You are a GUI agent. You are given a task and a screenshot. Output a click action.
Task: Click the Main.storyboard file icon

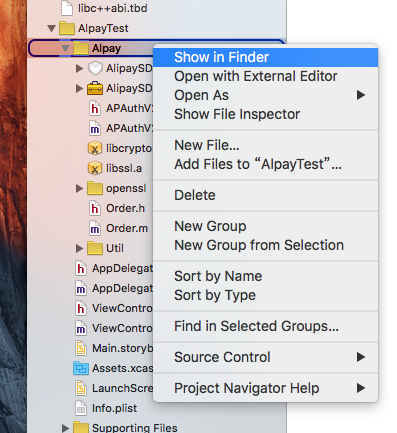[81, 349]
